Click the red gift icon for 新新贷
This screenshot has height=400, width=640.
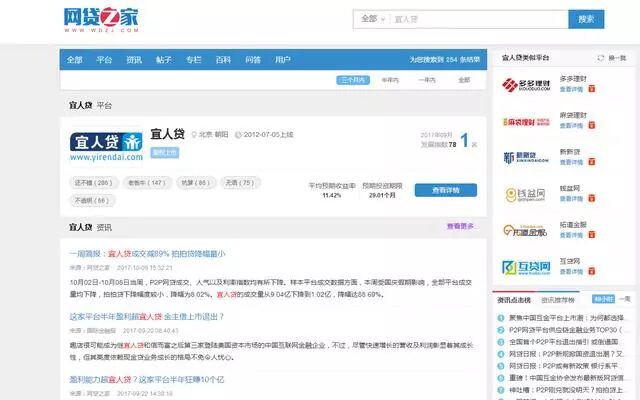[591, 162]
